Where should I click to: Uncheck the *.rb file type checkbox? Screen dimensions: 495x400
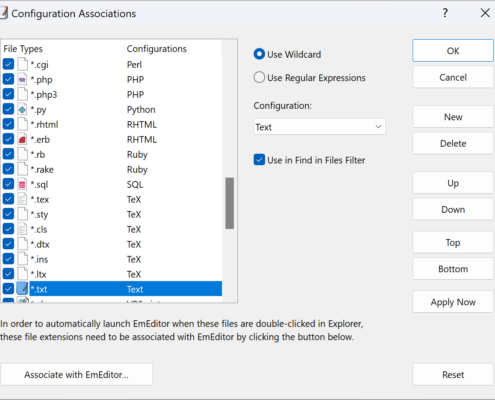click(x=8, y=154)
